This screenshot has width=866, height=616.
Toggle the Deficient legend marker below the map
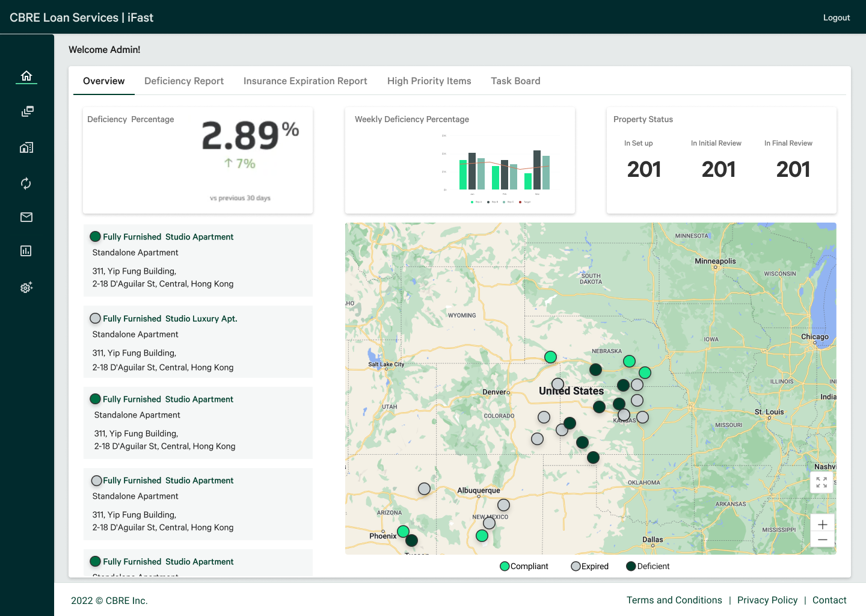631,566
